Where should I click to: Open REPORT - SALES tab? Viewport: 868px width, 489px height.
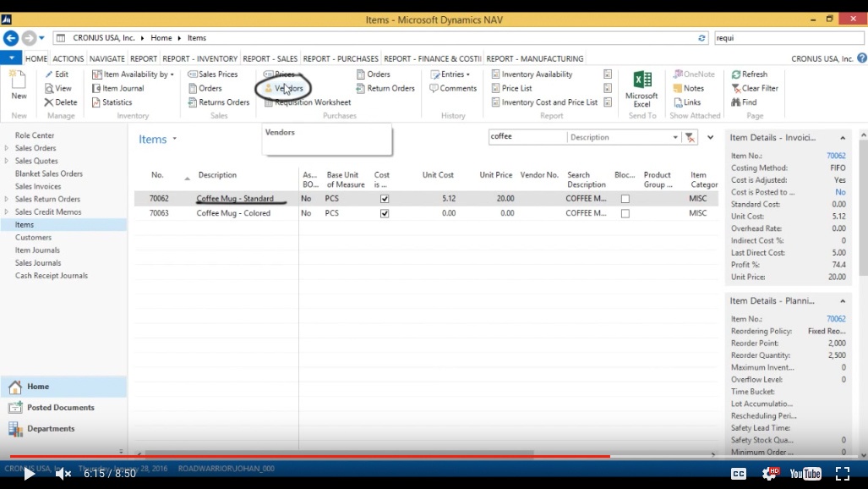point(270,58)
